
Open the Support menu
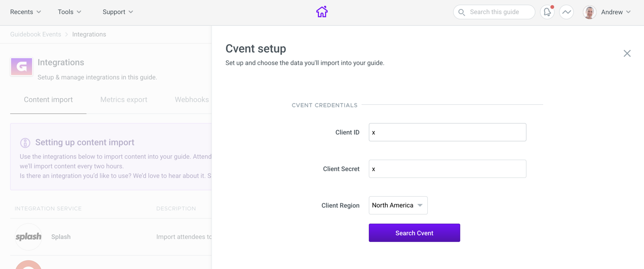click(x=118, y=12)
